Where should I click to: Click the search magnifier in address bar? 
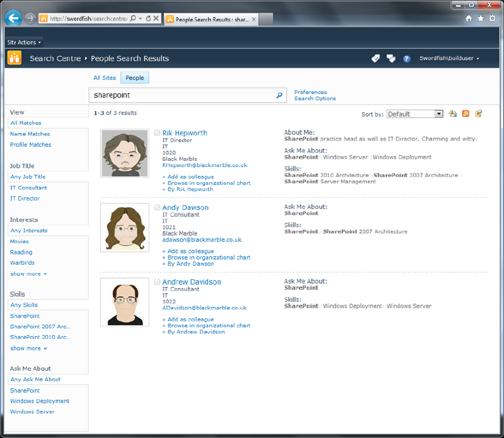coord(133,18)
